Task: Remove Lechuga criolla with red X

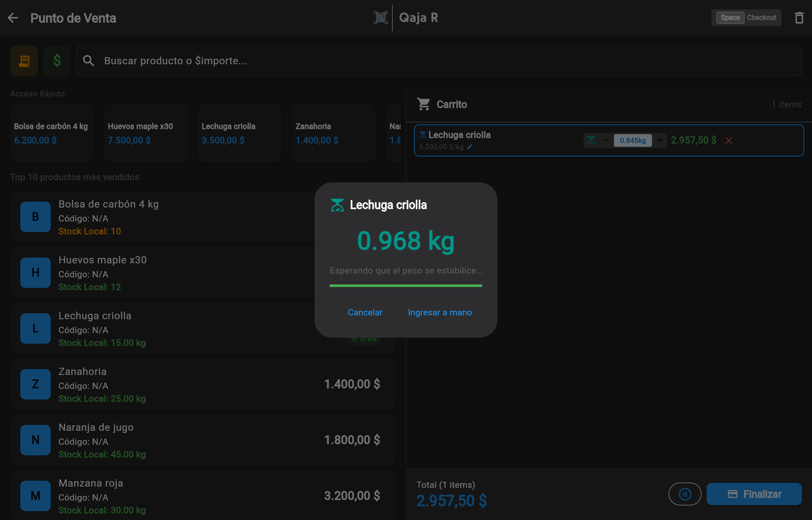Action: tap(729, 140)
